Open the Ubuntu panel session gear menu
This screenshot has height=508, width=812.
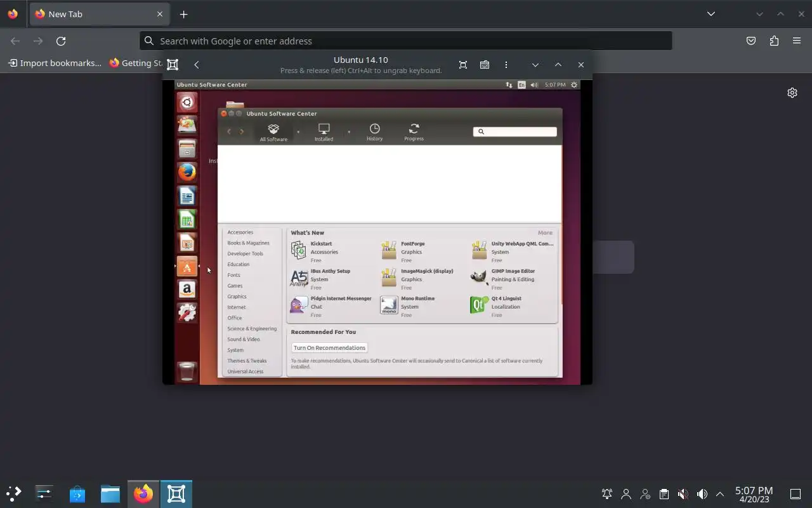pos(574,84)
